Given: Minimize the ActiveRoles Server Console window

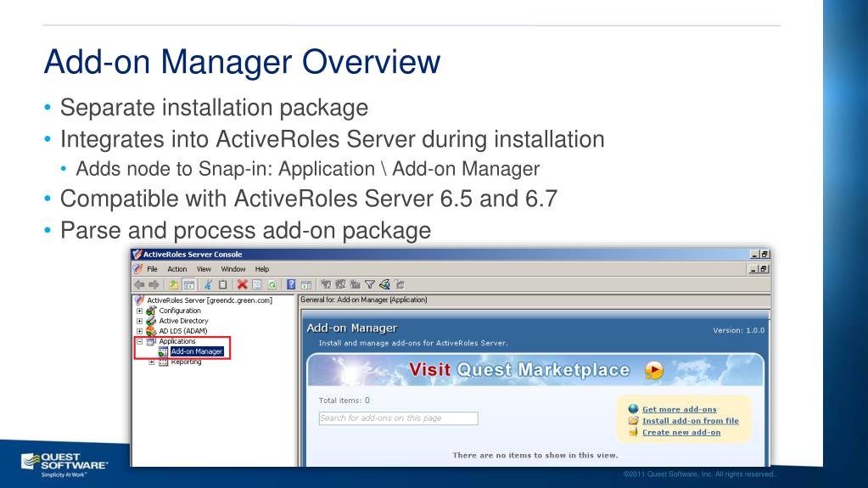Looking at the screenshot, I should 754,255.
